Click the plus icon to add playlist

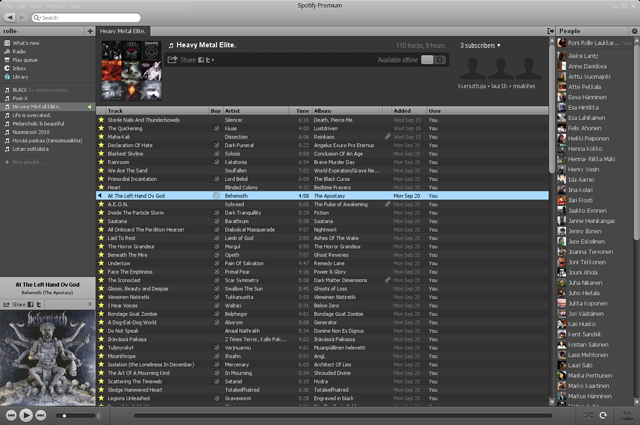pos(90,31)
